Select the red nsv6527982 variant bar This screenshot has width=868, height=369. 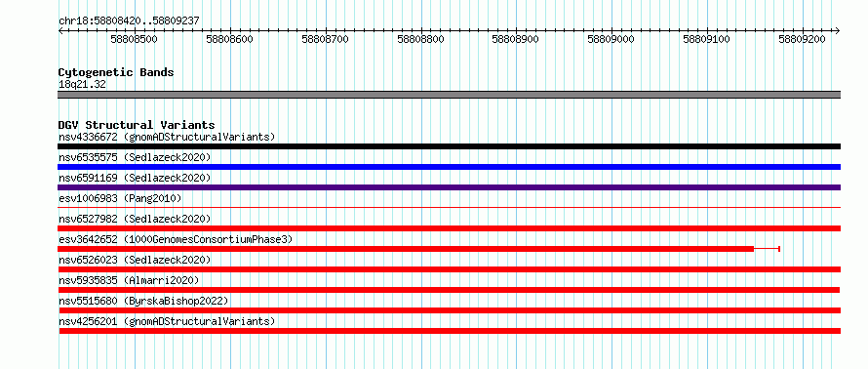pos(449,228)
